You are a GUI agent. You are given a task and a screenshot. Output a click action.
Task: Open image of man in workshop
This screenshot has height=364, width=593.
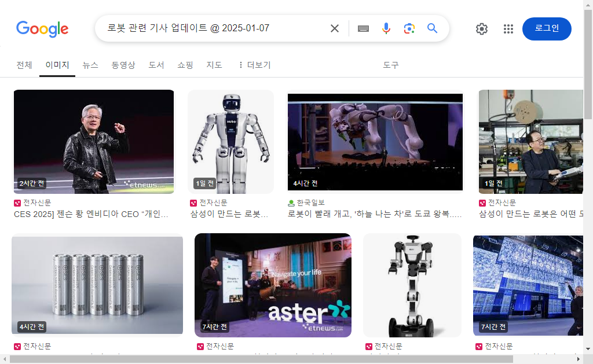coord(531,142)
